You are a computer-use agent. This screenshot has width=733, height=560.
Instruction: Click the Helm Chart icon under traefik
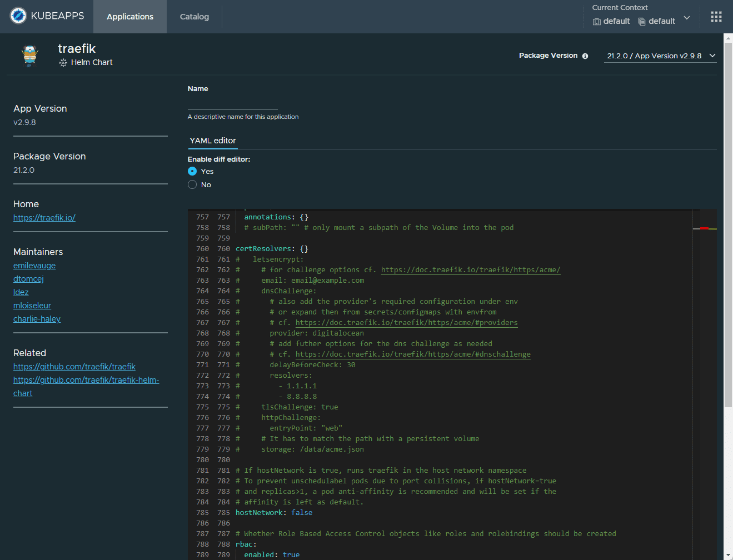point(63,63)
